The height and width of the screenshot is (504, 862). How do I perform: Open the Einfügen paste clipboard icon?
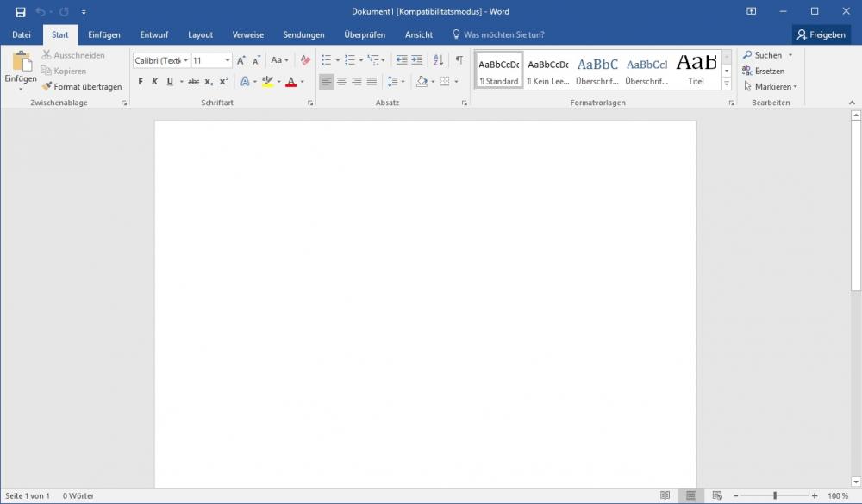click(x=21, y=61)
